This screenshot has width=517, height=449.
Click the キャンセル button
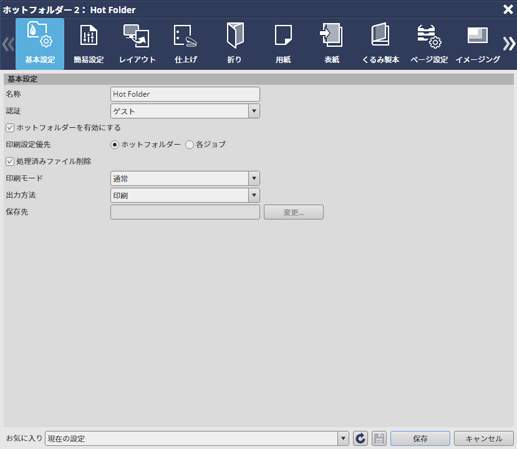484,438
